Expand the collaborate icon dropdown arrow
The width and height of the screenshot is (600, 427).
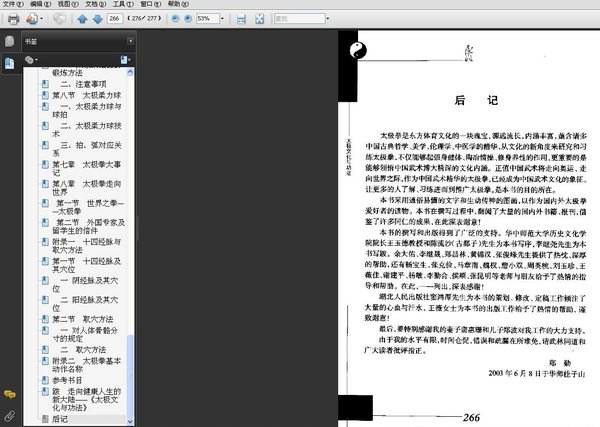[x=41, y=19]
